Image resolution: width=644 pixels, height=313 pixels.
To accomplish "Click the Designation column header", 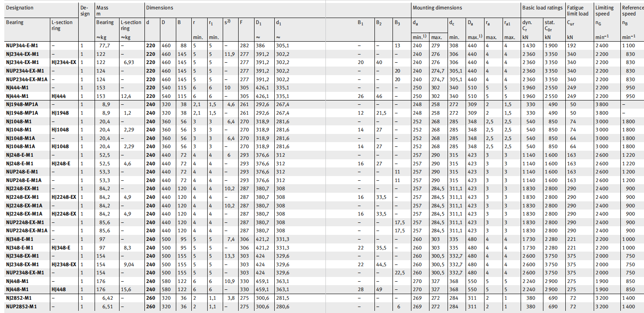I will tap(20, 8).
